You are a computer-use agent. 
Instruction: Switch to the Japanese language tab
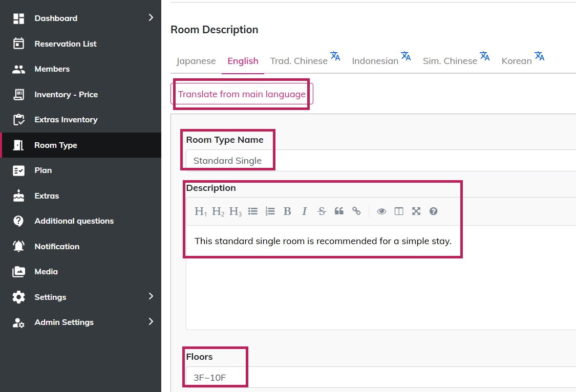click(x=196, y=61)
